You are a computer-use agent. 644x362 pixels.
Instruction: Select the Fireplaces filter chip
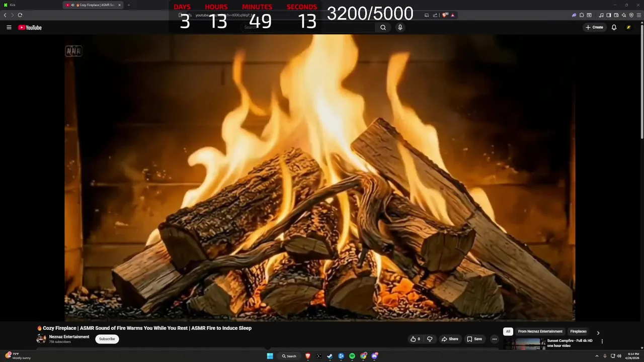578,332
